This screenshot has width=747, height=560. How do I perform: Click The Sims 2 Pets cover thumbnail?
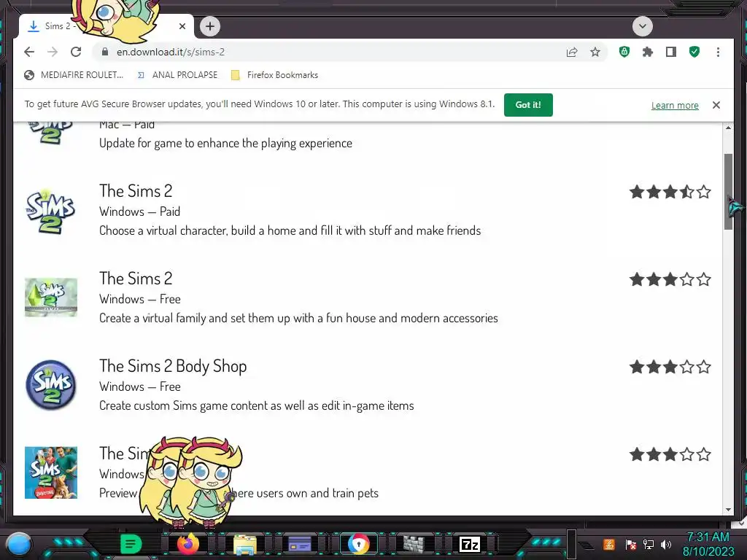51,472
